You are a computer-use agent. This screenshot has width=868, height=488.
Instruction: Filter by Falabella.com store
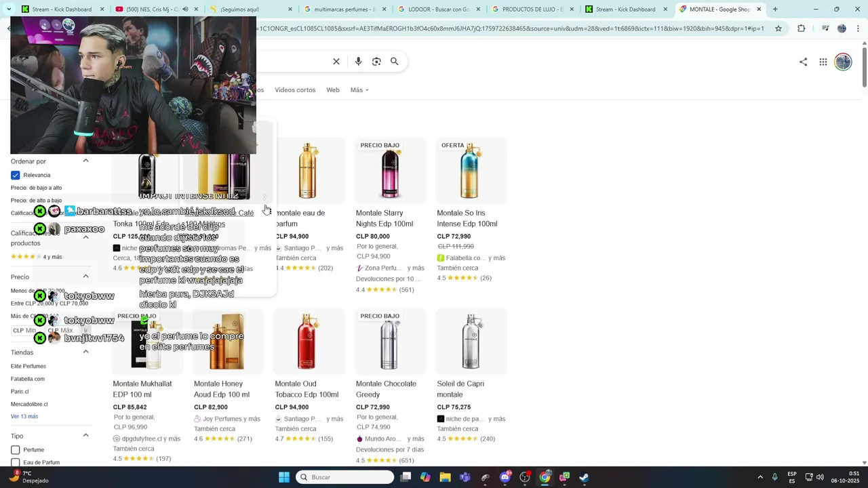pos(28,379)
